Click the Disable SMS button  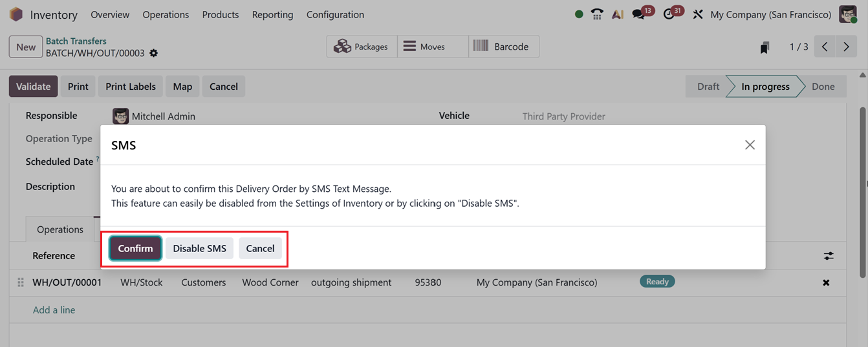[x=199, y=248]
